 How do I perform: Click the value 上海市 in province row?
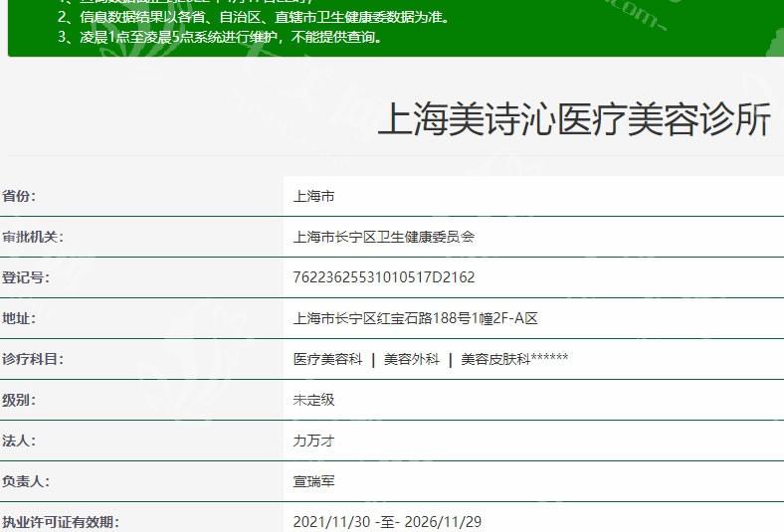(x=313, y=196)
